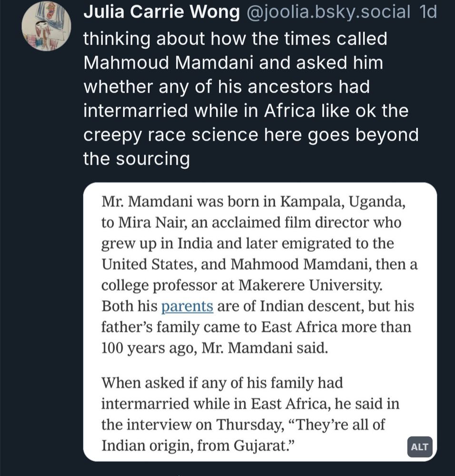455x476 pixels.
Task: Click the "the sourcing" last line of post
Action: click(137, 159)
